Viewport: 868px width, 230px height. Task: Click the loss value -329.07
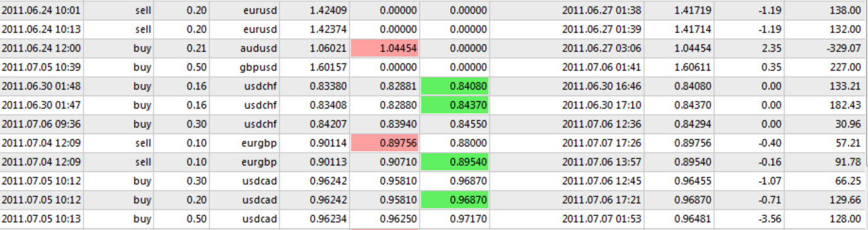[844, 49]
